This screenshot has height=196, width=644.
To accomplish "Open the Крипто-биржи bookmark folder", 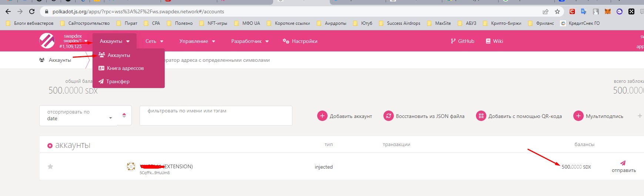I will pos(502,23).
